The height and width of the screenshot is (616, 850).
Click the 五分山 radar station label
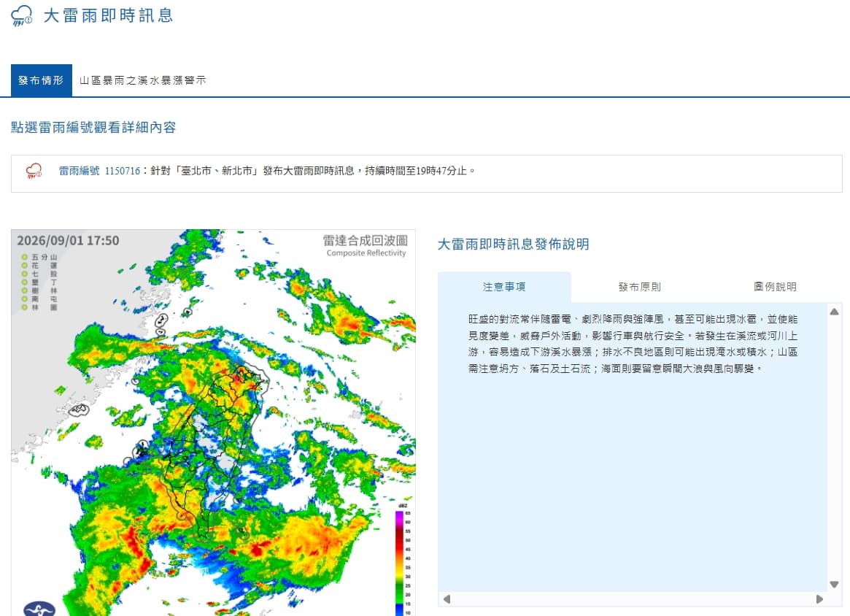click(39, 257)
